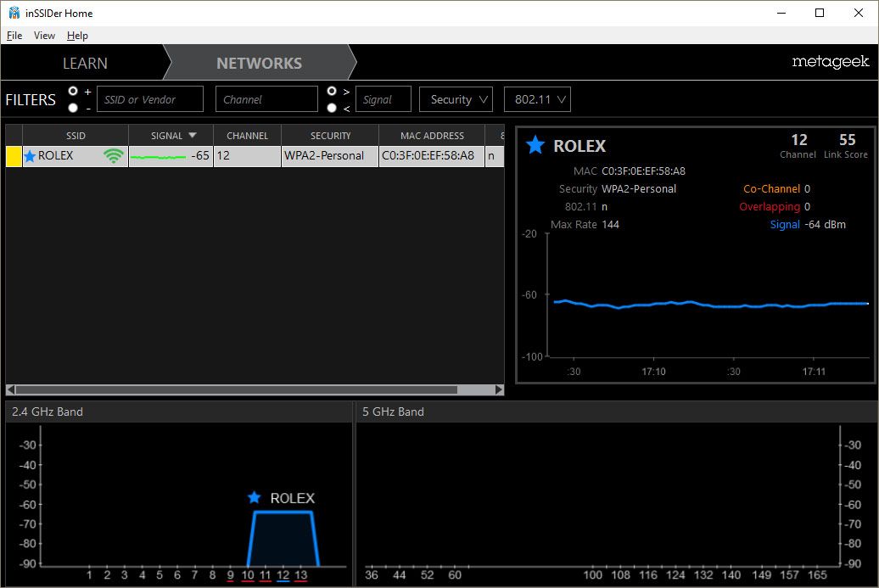Select the greater-than signal filter radio button

click(x=332, y=91)
